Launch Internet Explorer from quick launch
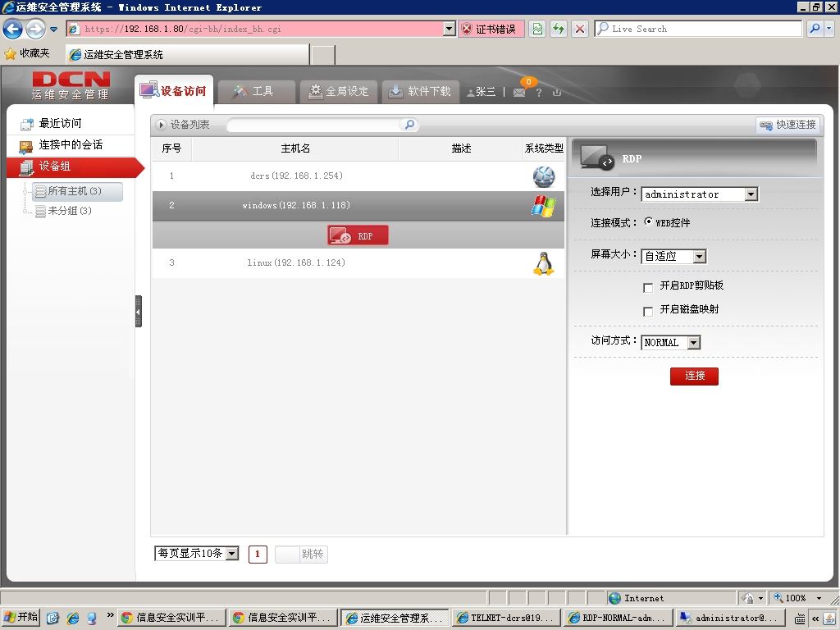This screenshot has height=630, width=840. point(72,619)
